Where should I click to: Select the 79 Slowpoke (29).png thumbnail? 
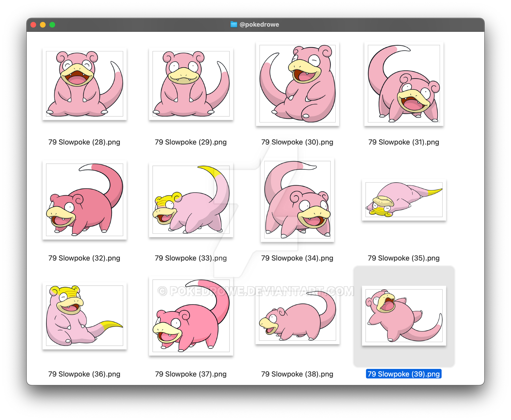191,84
